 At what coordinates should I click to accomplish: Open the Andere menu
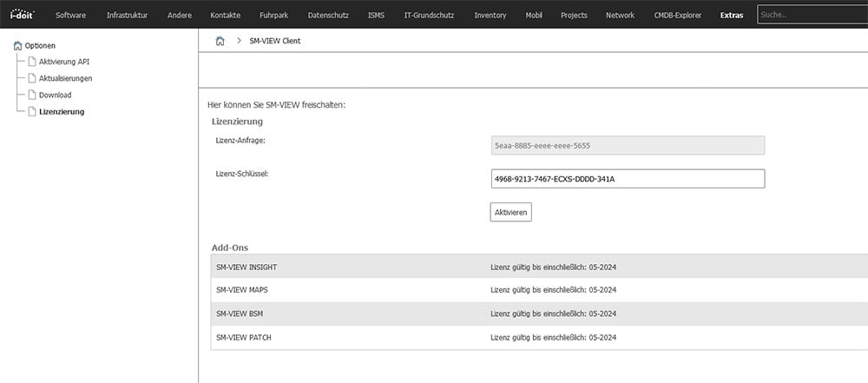point(179,16)
